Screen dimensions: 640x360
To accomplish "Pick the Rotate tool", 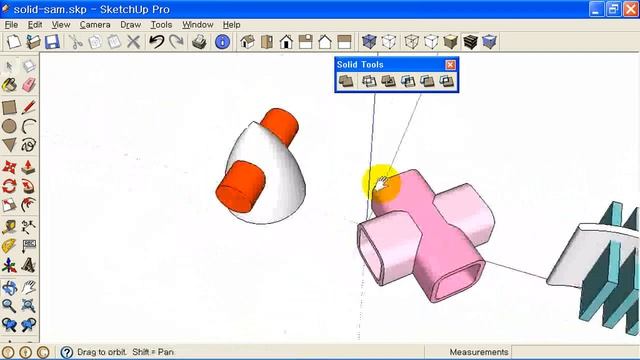I will point(9,186).
